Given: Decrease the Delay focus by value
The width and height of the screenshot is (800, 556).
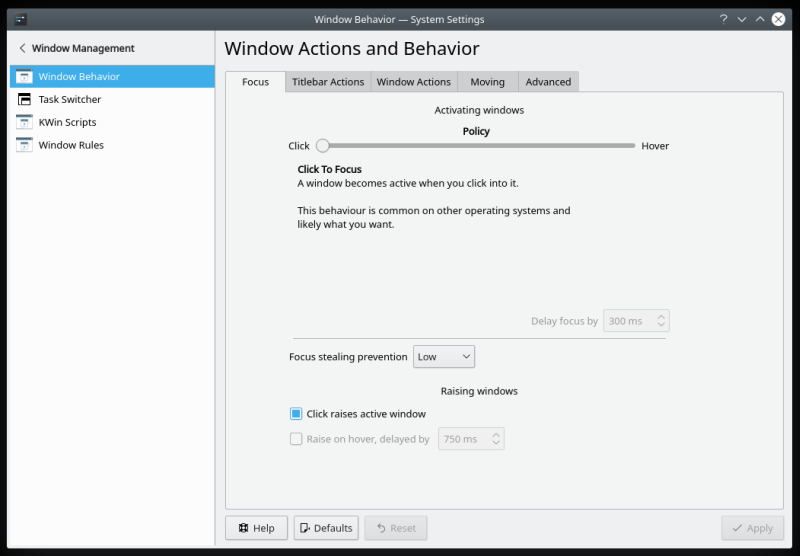Looking at the screenshot, I should tap(661, 325).
